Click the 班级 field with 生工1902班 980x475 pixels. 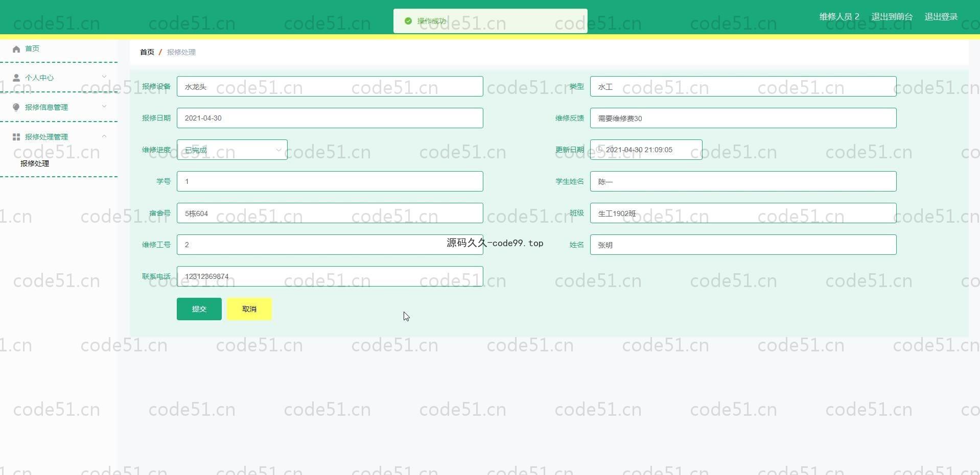pyautogui.click(x=743, y=213)
